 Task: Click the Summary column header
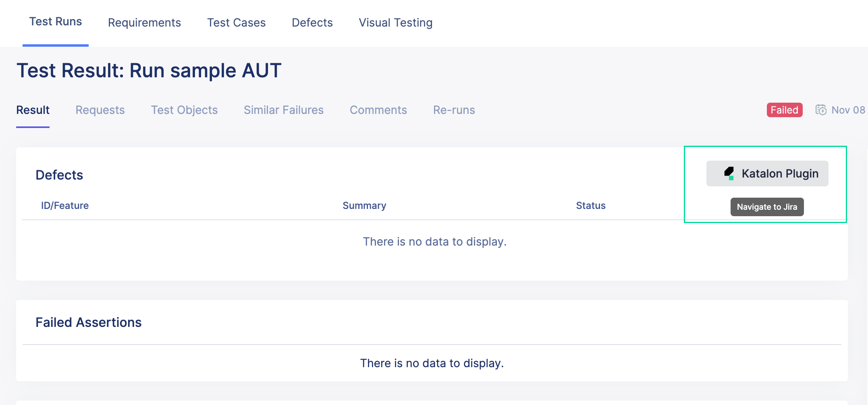click(x=364, y=205)
